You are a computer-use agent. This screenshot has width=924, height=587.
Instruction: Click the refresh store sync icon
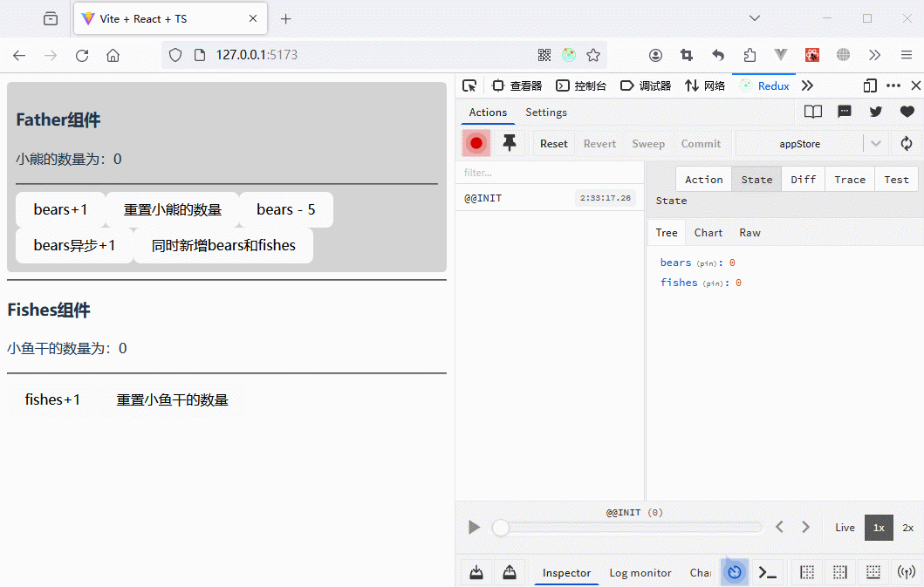click(x=907, y=144)
